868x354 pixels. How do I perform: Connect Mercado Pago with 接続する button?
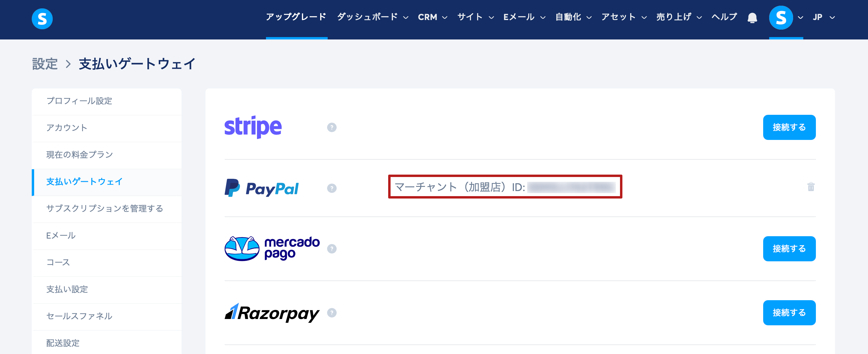789,249
